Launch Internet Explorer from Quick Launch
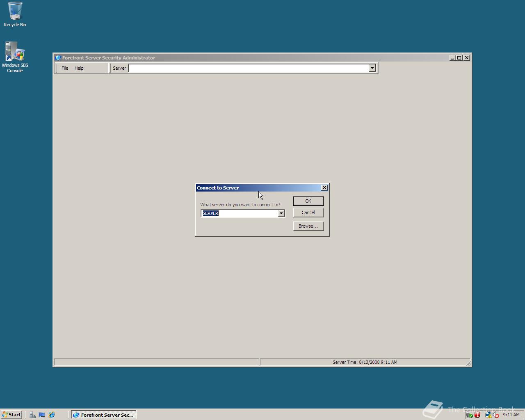 click(52, 415)
